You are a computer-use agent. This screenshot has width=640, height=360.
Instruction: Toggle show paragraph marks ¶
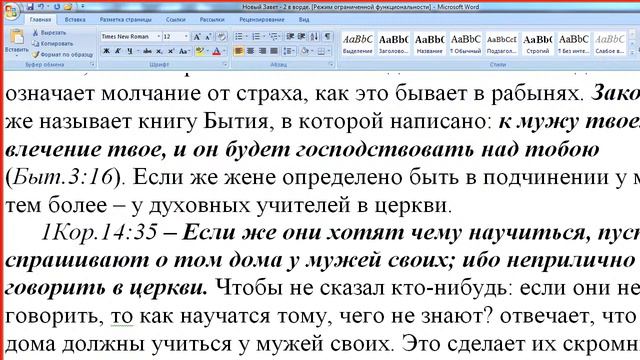(327, 37)
